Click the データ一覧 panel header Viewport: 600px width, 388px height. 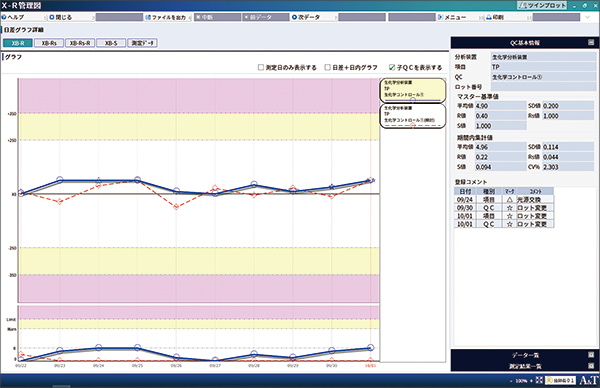(525, 355)
